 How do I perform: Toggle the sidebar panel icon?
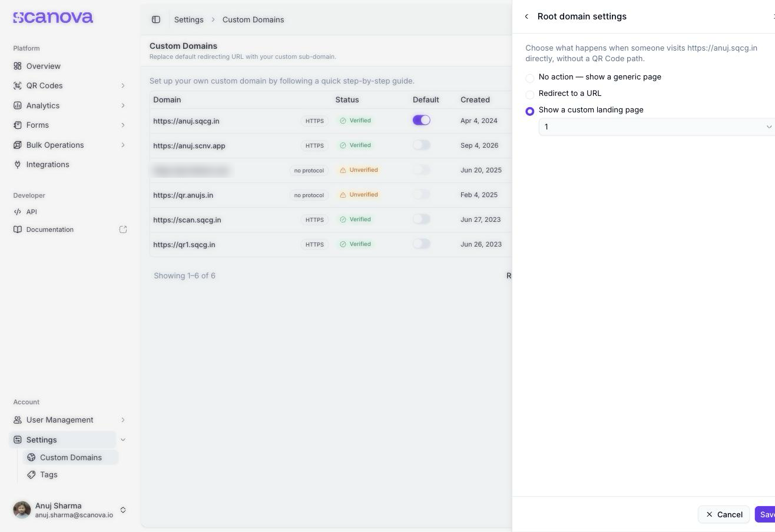(156, 19)
